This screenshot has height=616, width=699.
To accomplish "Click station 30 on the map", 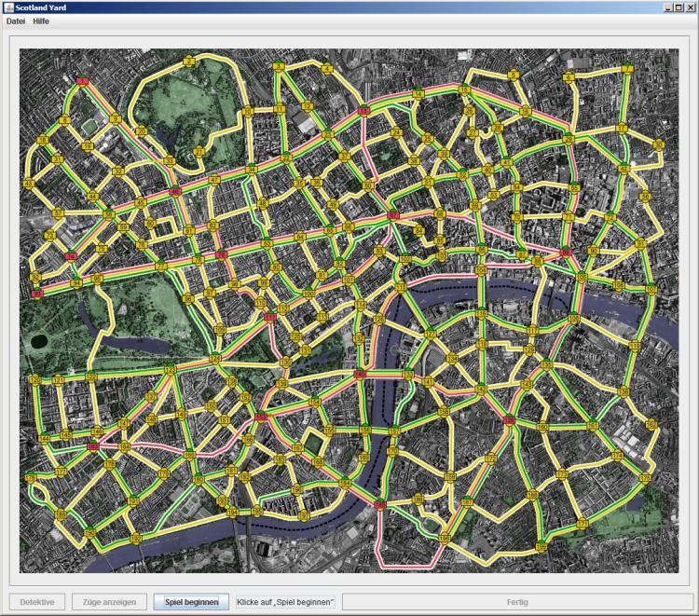I will [658, 144].
